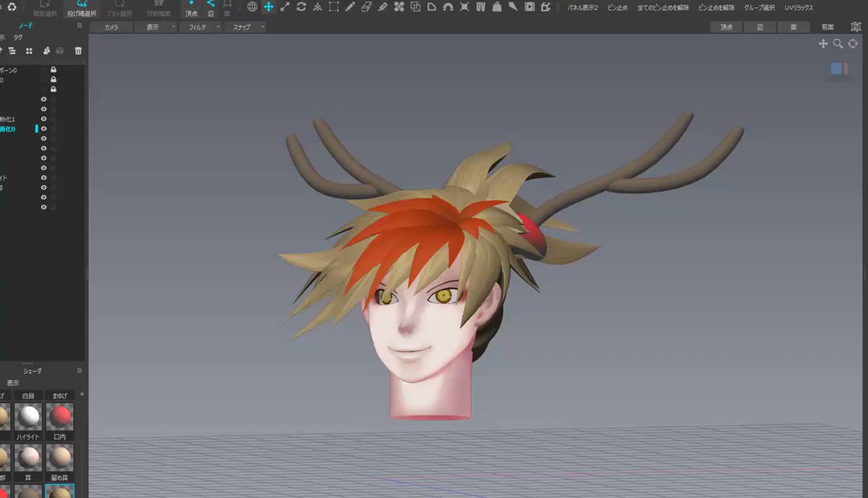
Task: Open the UV tool icon
Action: coord(480,7)
